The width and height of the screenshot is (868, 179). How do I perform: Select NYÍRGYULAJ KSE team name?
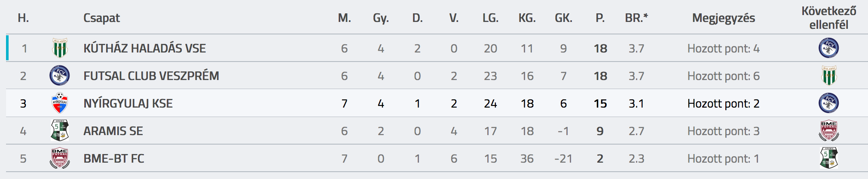click(x=128, y=103)
